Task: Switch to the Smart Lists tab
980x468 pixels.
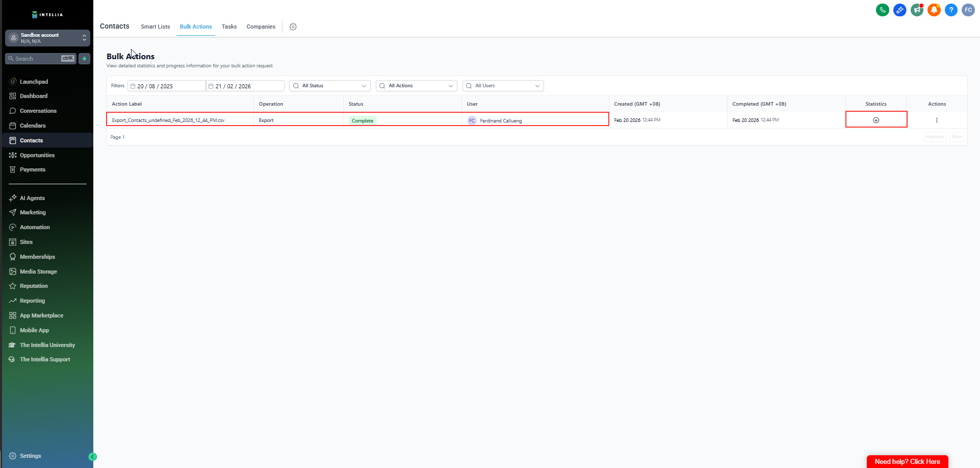Action: (x=156, y=27)
